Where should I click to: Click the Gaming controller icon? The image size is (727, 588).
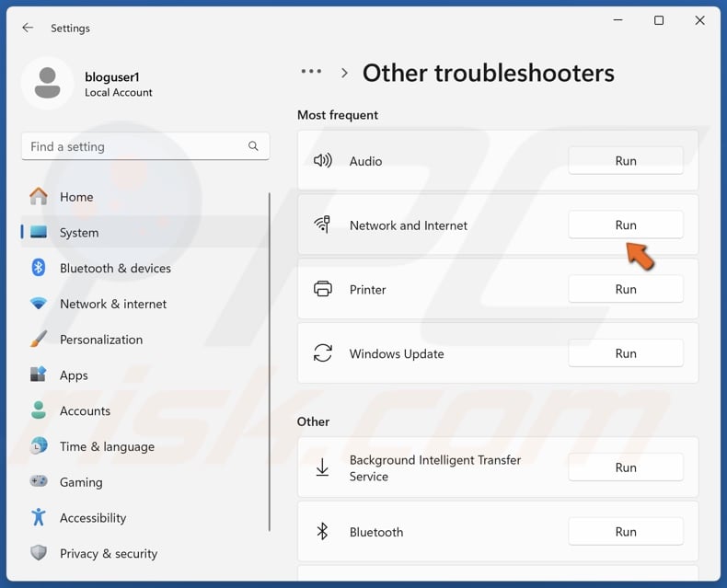tap(39, 481)
